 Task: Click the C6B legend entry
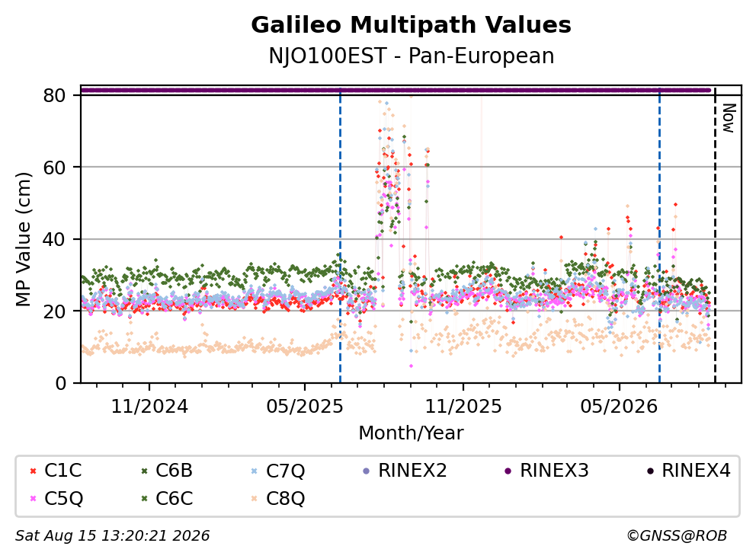[167, 471]
